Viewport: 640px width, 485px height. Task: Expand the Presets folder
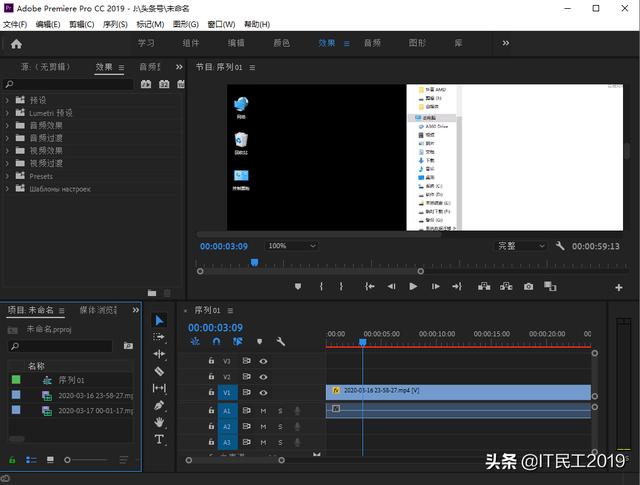(7, 176)
